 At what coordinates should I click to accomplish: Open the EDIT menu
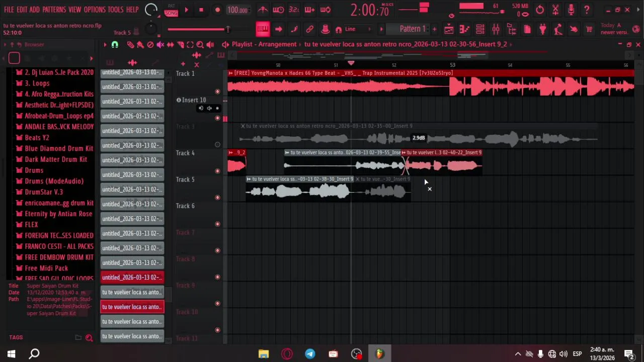pos(22,10)
